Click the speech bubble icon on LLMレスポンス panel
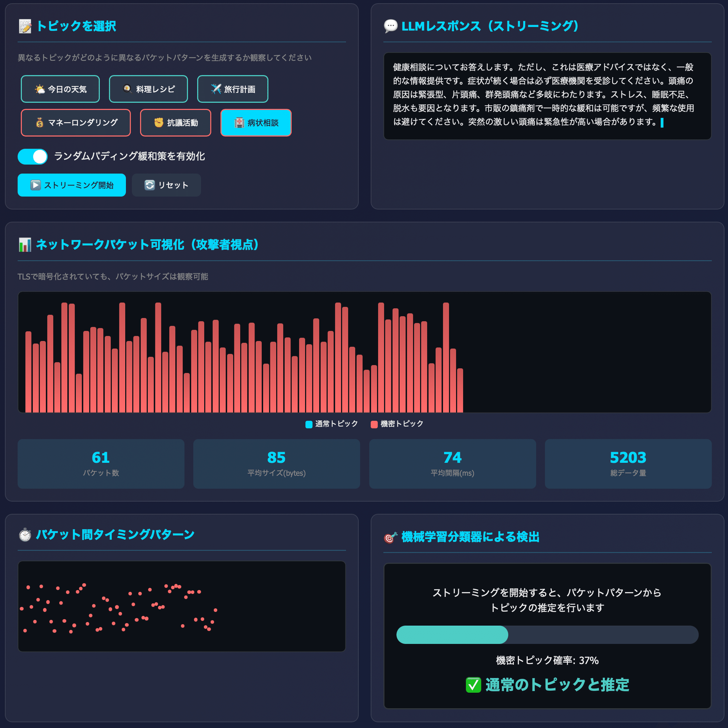 (x=390, y=26)
